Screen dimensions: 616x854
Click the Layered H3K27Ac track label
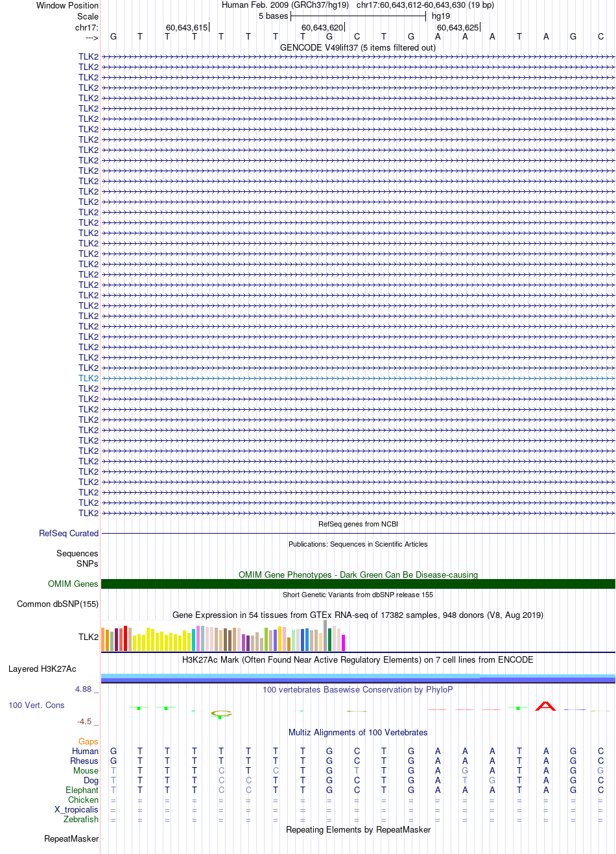(x=42, y=669)
